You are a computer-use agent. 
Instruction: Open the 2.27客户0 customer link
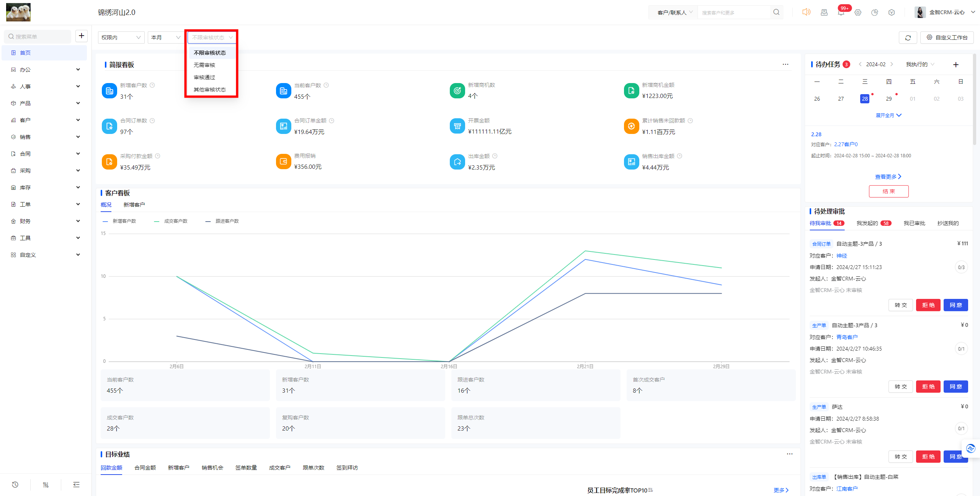coord(846,144)
